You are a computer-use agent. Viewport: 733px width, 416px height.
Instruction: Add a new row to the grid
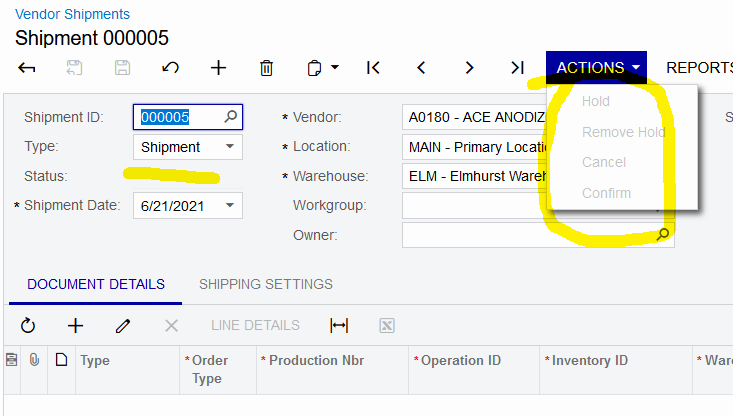(x=75, y=325)
